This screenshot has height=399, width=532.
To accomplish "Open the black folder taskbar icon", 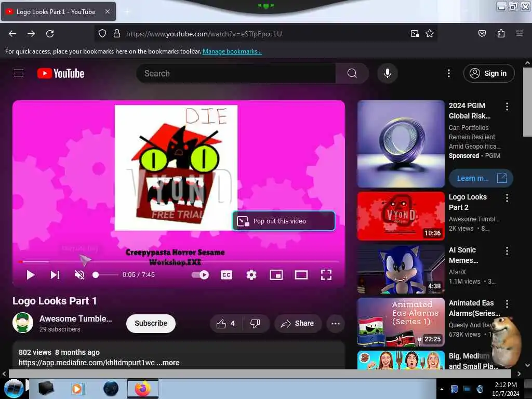I will 46,389.
